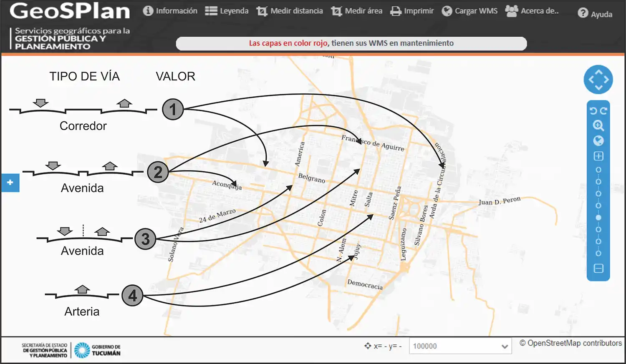Open the Información tool
The height and width of the screenshot is (364, 626).
coord(170,11)
